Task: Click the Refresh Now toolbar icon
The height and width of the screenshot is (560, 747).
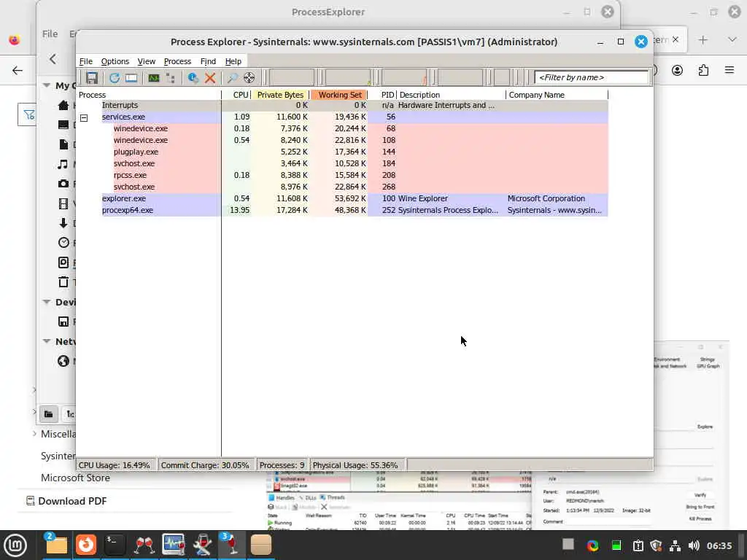Action: tap(115, 77)
